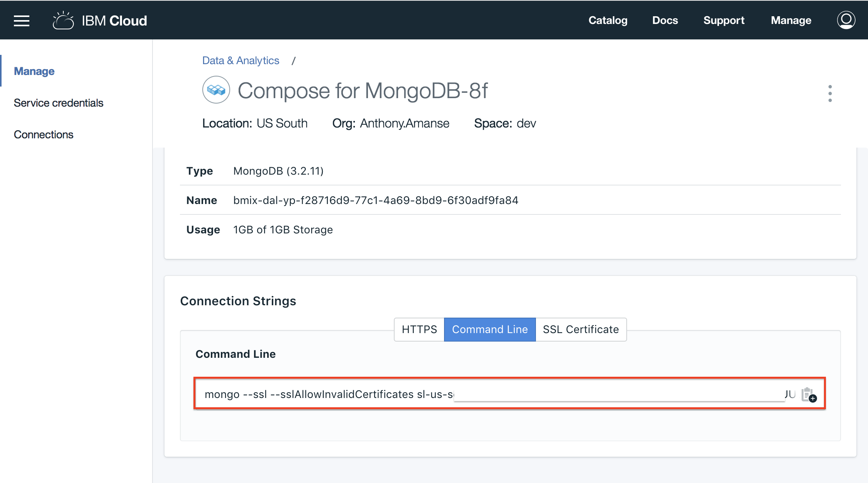Open the user profile avatar
This screenshot has height=483, width=868.
[846, 20]
